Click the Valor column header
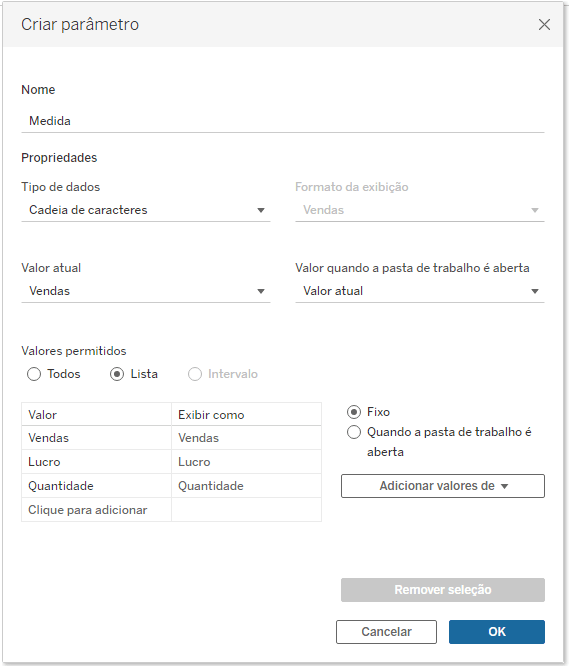 [x=96, y=415]
